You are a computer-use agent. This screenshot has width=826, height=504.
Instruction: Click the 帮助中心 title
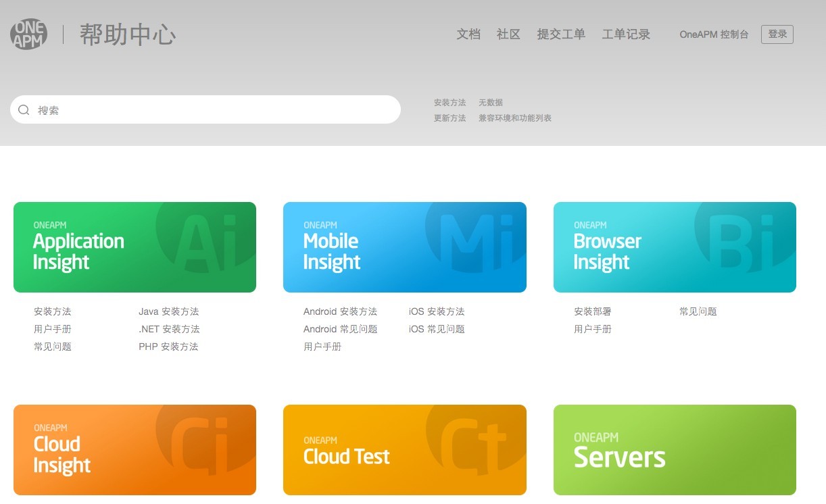pos(128,34)
